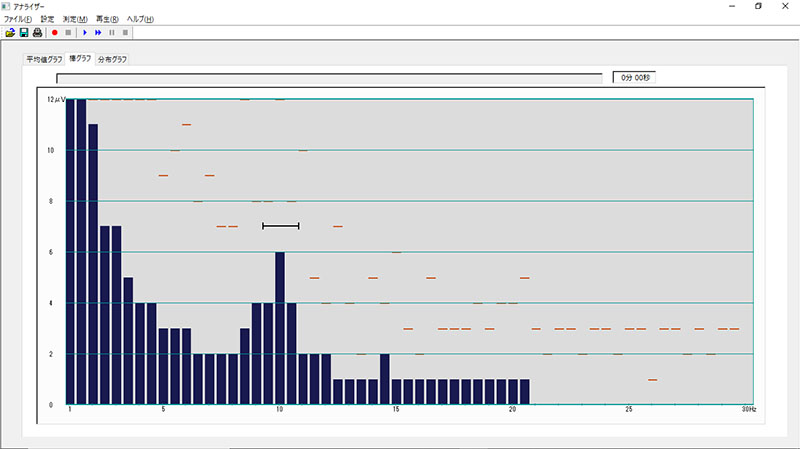Image resolution: width=800 pixels, height=449 pixels.
Task: Switch to the 平均値グラフ tab
Action: pos(44,59)
